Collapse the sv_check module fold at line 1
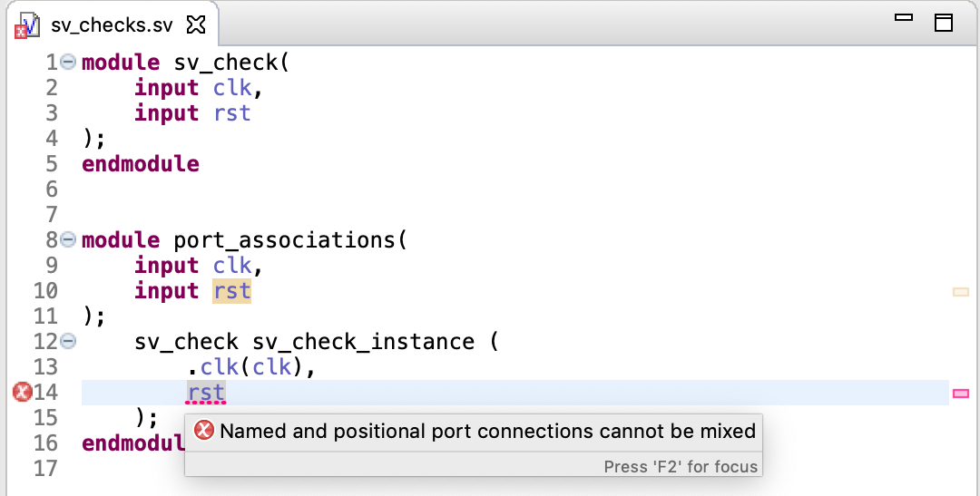The height and width of the screenshot is (496, 980). coord(69,62)
